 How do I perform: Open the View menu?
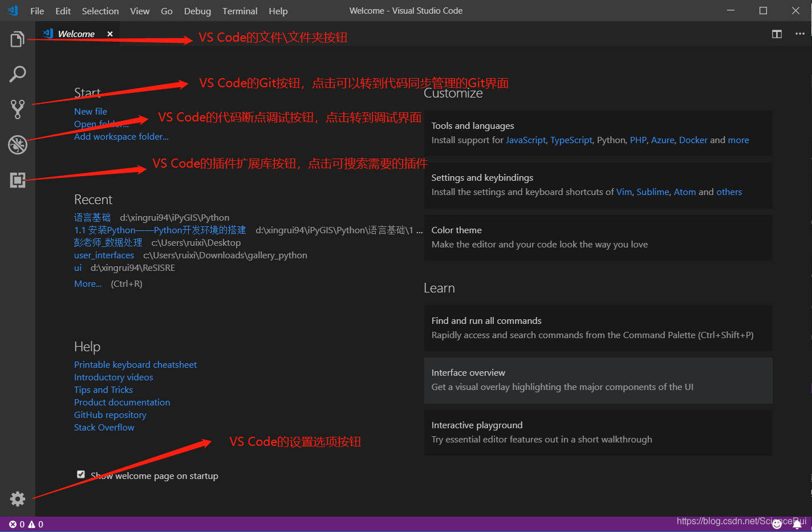pyautogui.click(x=140, y=11)
